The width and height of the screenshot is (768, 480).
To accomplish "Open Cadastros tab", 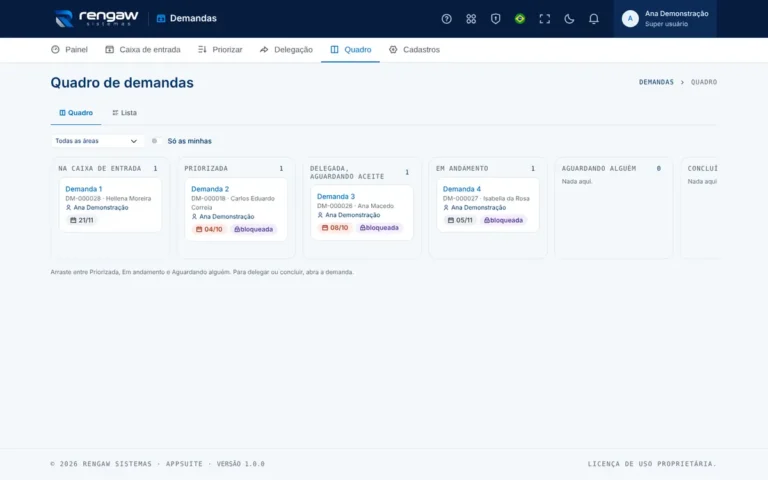I will pos(414,49).
